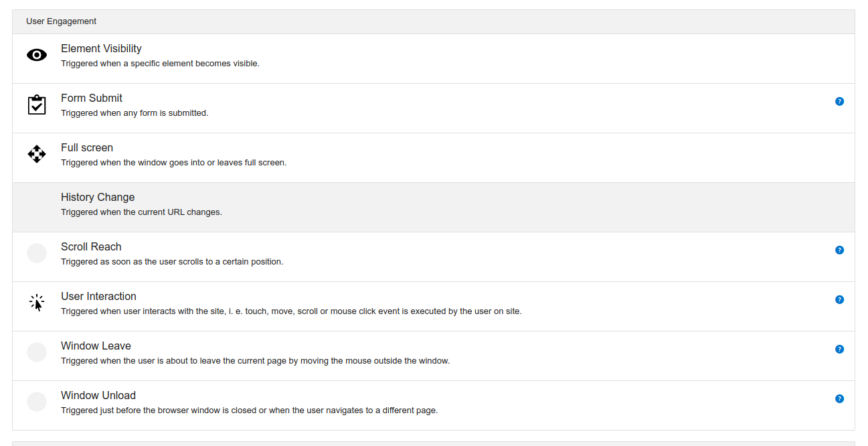The width and height of the screenshot is (868, 446).
Task: Choose the Form Submit trigger title
Action: click(x=92, y=98)
